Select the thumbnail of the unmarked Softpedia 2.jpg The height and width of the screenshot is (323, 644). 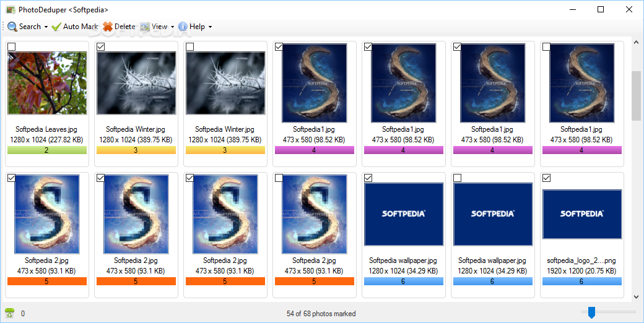(x=315, y=214)
